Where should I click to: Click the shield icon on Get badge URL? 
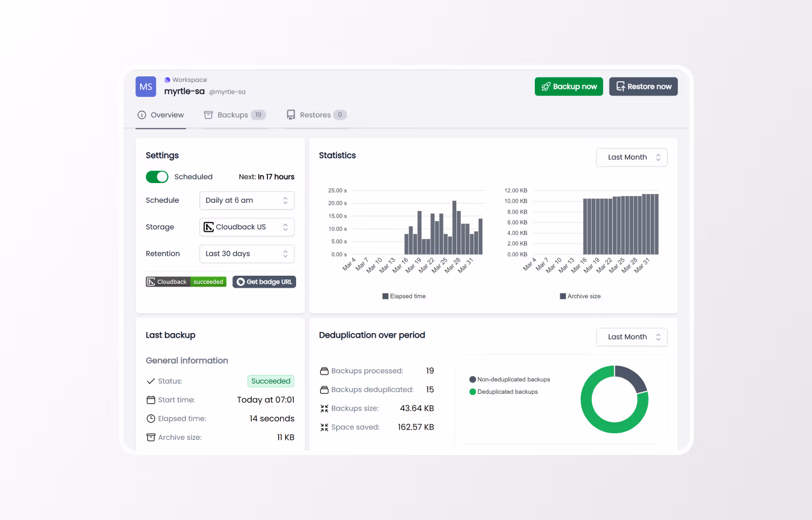tap(240, 281)
